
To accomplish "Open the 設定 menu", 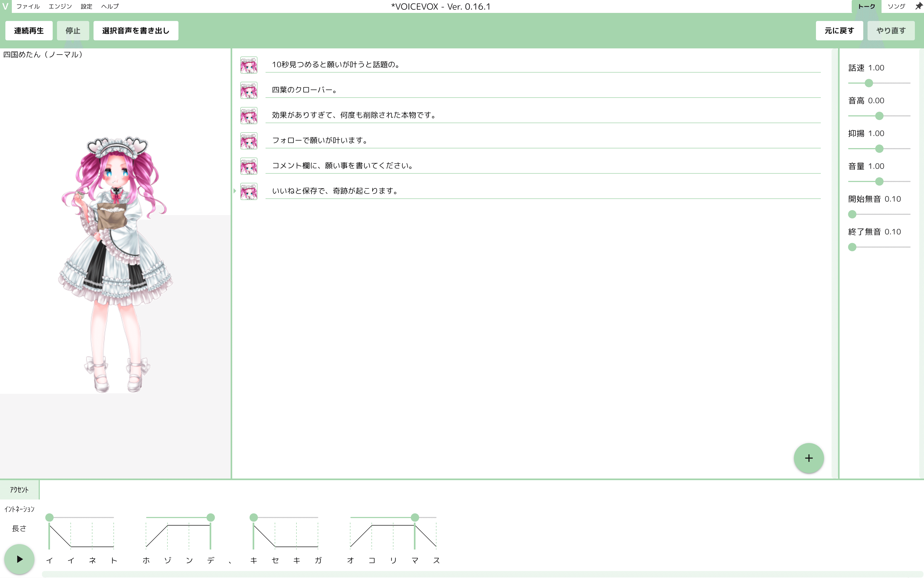I will 86,6.
